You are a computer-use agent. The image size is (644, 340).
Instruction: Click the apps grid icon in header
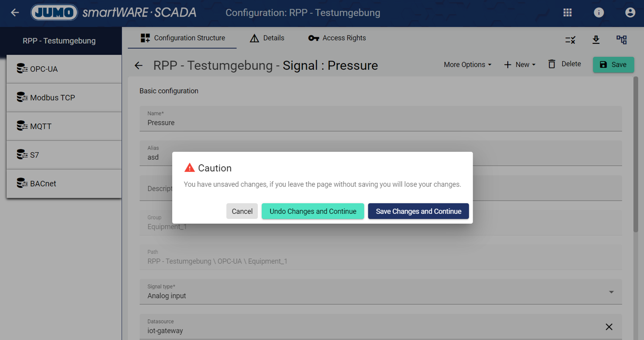[x=567, y=12]
